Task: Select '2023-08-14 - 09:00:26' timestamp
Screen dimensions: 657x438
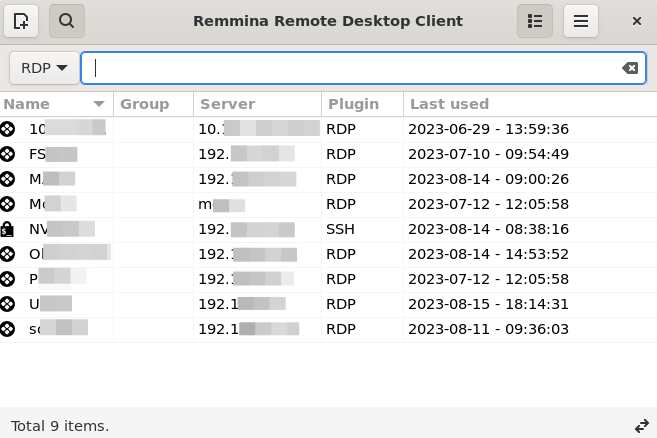Action: click(488, 179)
